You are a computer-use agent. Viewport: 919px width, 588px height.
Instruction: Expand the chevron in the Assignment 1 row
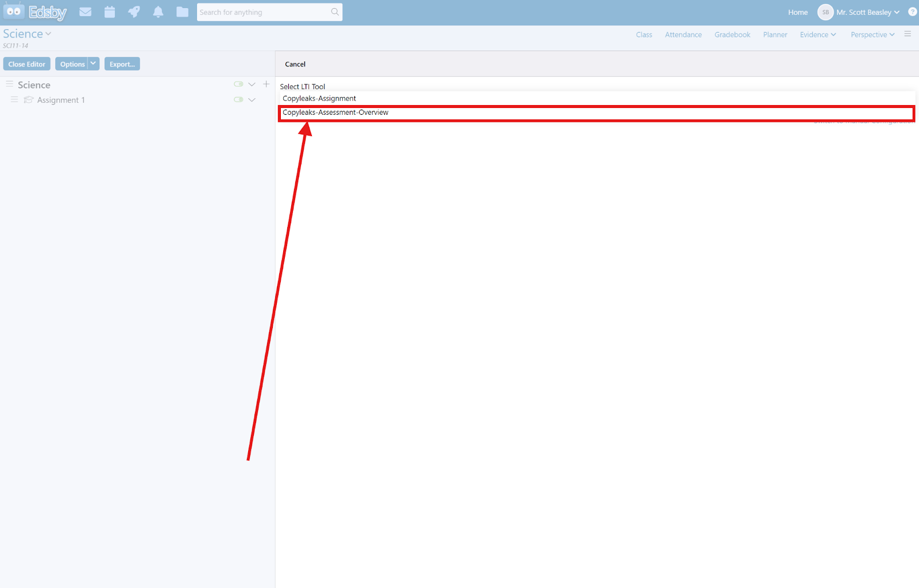pos(252,100)
